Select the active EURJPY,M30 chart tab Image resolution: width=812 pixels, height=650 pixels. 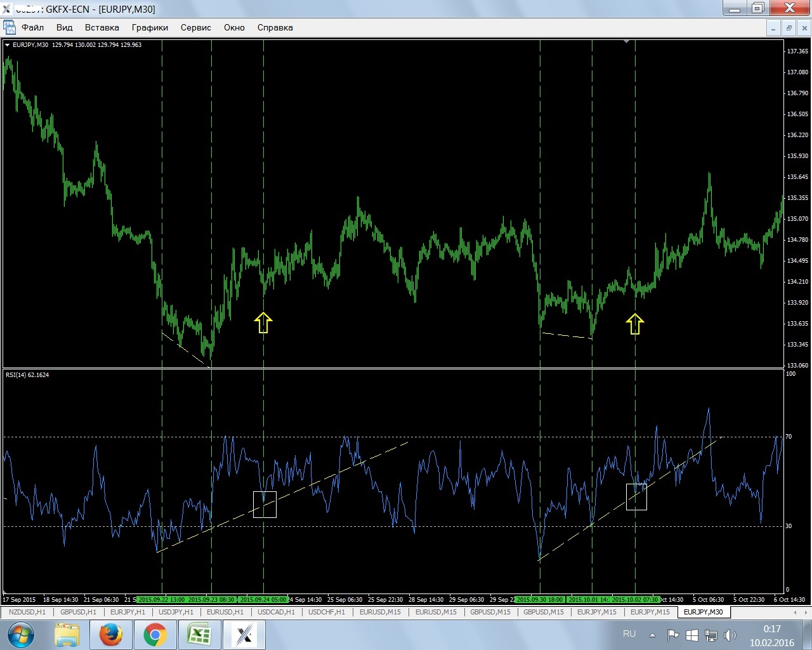[x=704, y=612]
